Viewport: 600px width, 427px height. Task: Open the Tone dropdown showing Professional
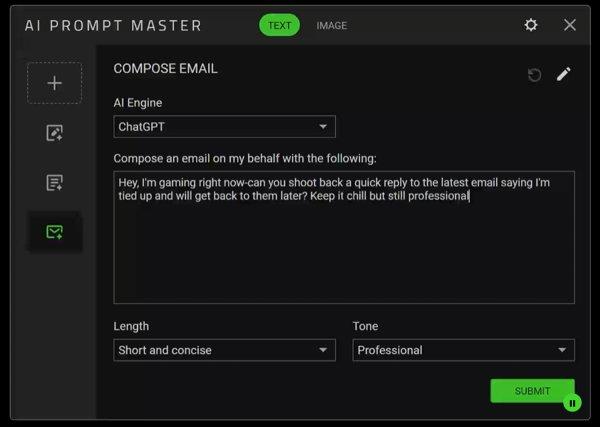point(463,350)
